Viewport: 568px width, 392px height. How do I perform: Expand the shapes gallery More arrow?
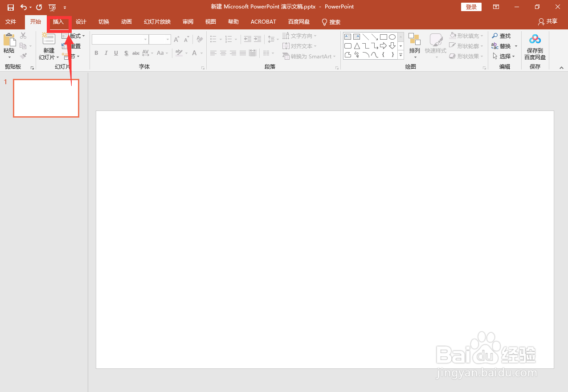pyautogui.click(x=400, y=55)
